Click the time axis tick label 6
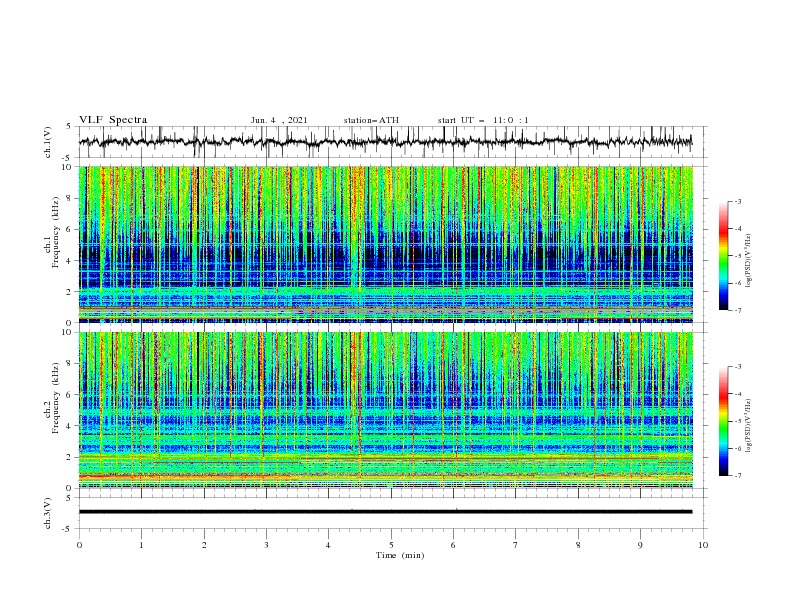This screenshot has height=612, width=792. click(x=453, y=545)
